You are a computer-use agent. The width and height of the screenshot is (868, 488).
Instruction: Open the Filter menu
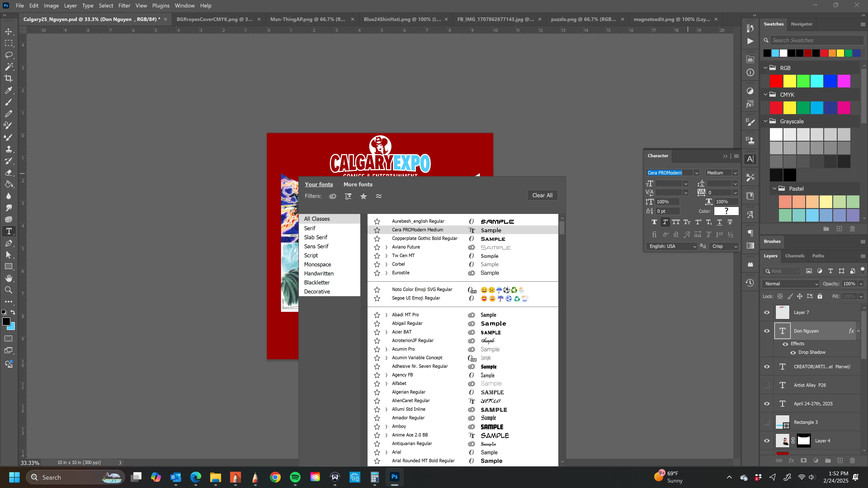(124, 5)
